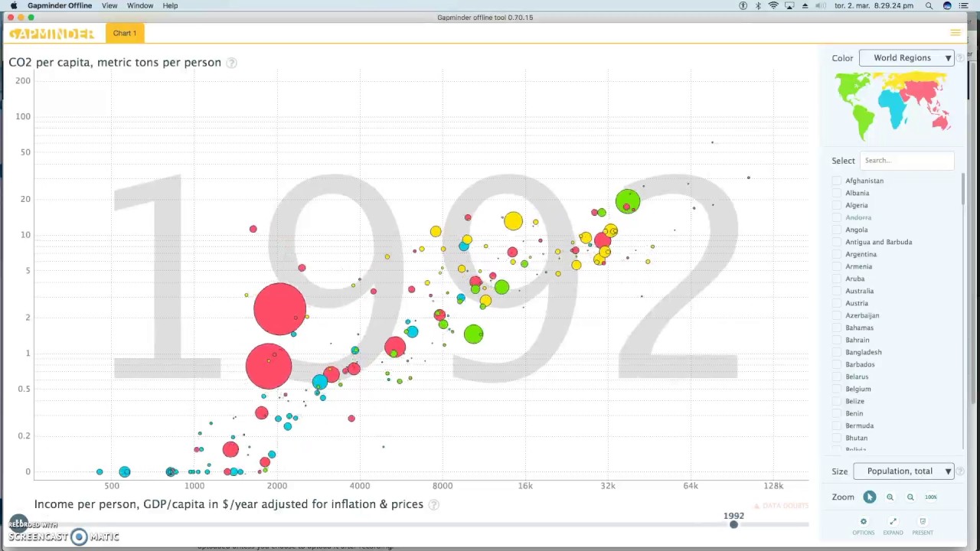980x551 pixels.
Task: Switch to the Chart 1 tab
Action: [125, 33]
